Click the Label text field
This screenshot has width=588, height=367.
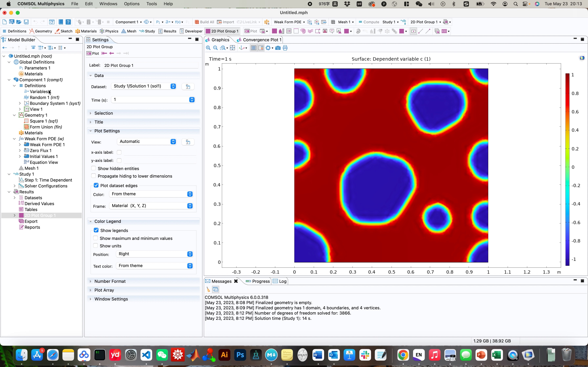(x=151, y=65)
